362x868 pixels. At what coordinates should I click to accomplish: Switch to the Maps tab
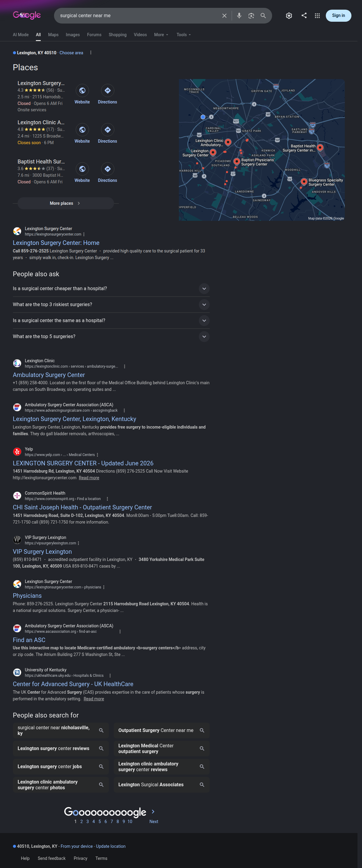(x=53, y=35)
